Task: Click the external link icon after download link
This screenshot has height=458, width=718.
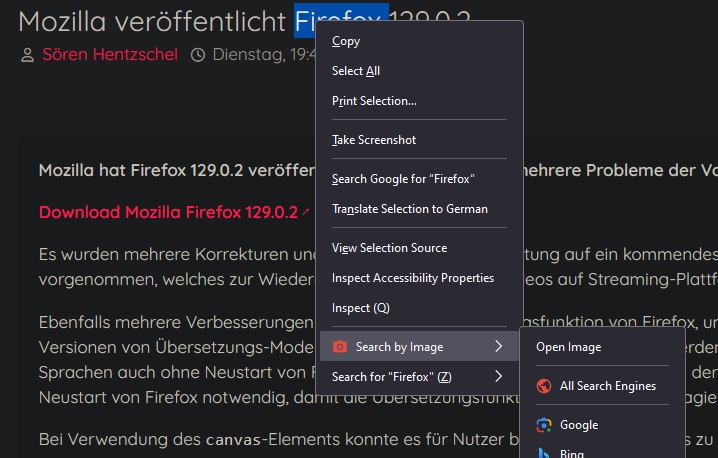Action: click(x=306, y=212)
